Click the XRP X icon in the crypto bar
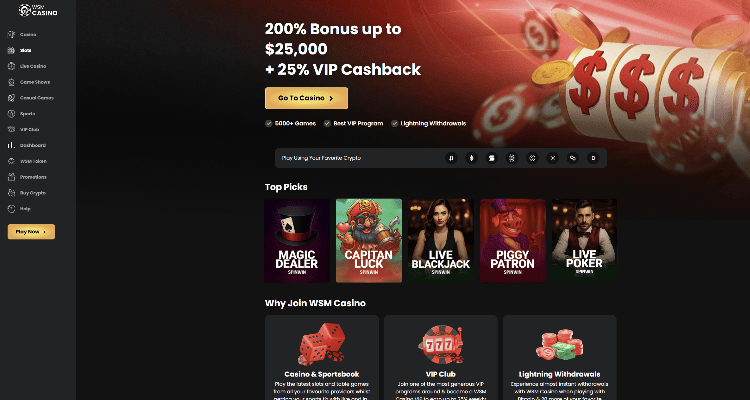 552,158
